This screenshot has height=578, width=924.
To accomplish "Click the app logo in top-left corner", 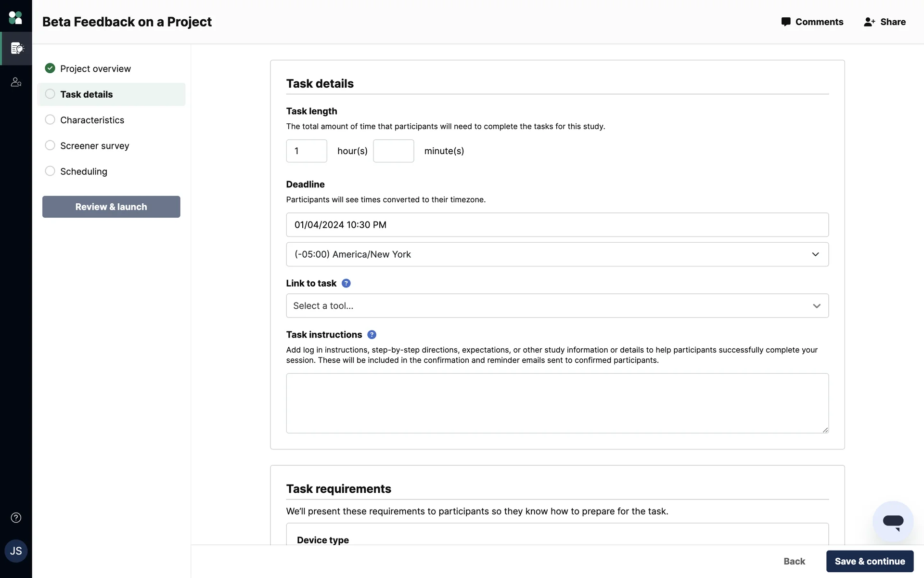I will click(x=15, y=18).
